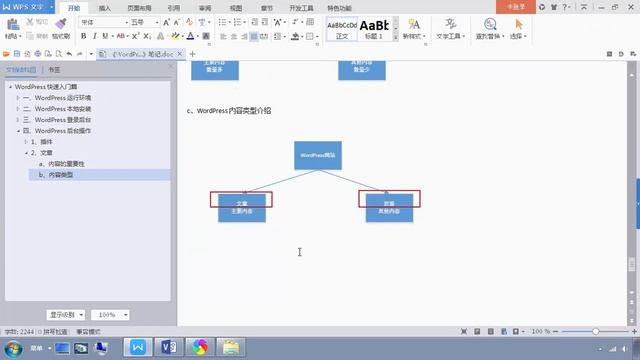Open the text tools dropdown
The width and height of the screenshot is (640, 360).
(450, 29)
